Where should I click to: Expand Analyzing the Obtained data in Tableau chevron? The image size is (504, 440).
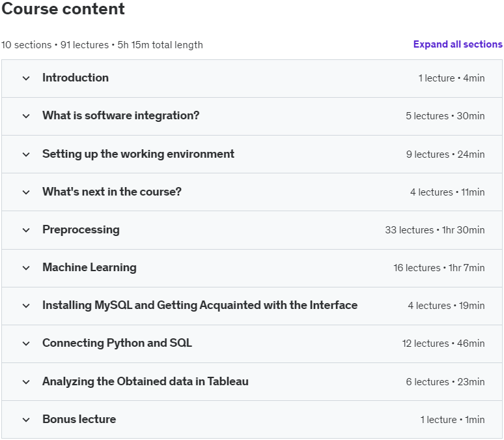pos(26,382)
